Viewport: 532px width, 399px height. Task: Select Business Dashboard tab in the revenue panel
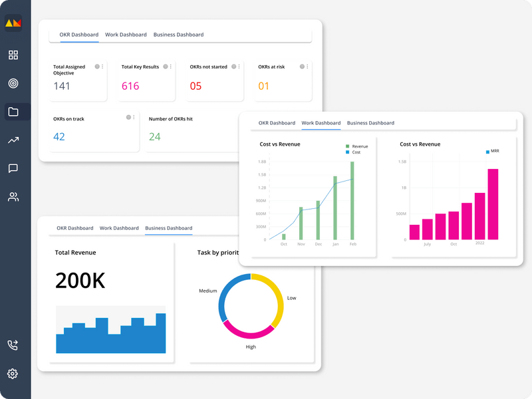tap(169, 228)
